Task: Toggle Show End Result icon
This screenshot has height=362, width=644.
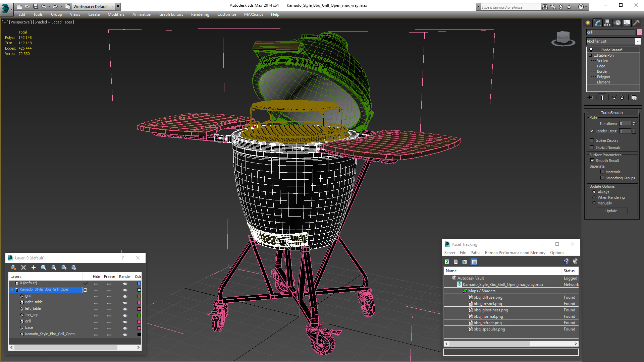Action: (x=602, y=98)
